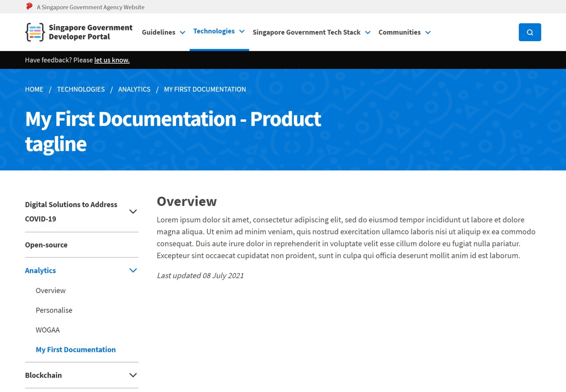
Task: Click the Singapore Government Developer Portal logo
Action: coord(78,32)
